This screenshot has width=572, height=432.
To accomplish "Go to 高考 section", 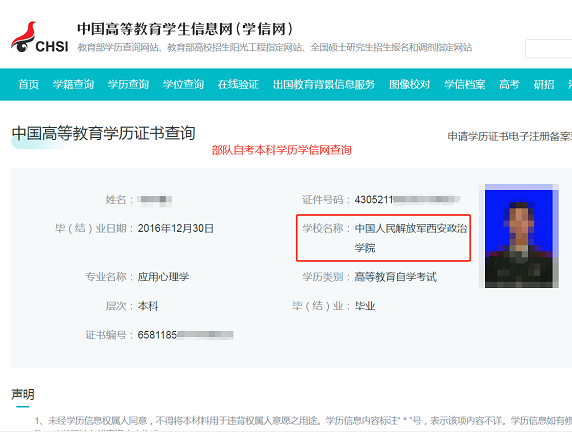I will point(509,84).
